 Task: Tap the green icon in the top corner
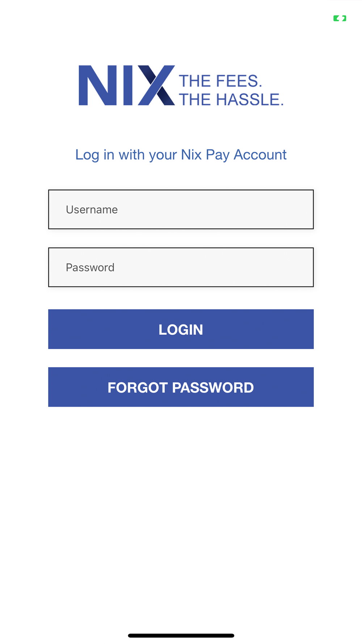(x=340, y=18)
